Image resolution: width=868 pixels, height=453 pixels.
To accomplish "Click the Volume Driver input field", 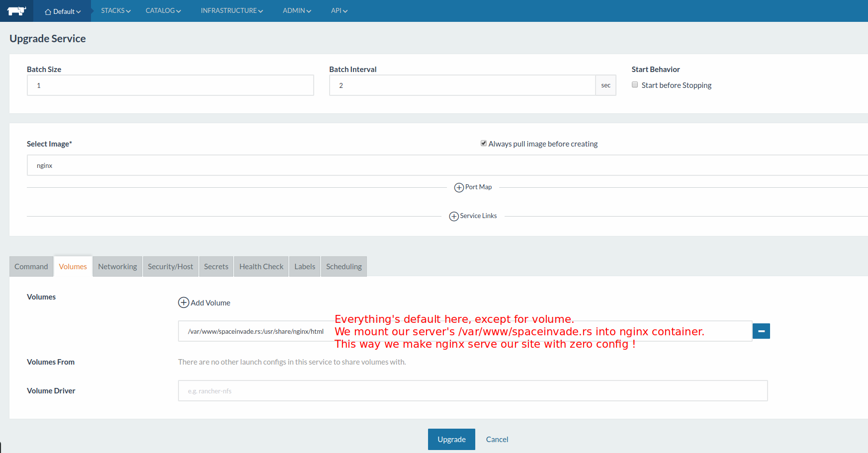I will coord(473,391).
